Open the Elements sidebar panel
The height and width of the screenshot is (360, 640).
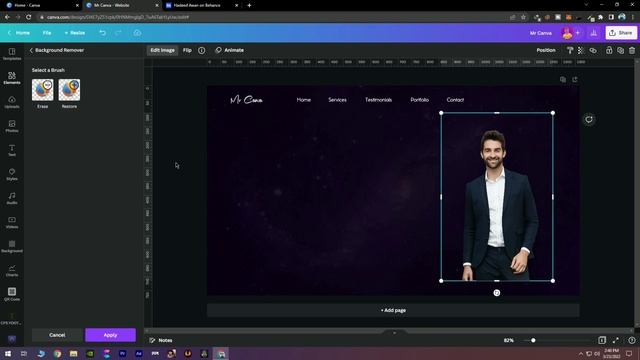click(x=12, y=78)
